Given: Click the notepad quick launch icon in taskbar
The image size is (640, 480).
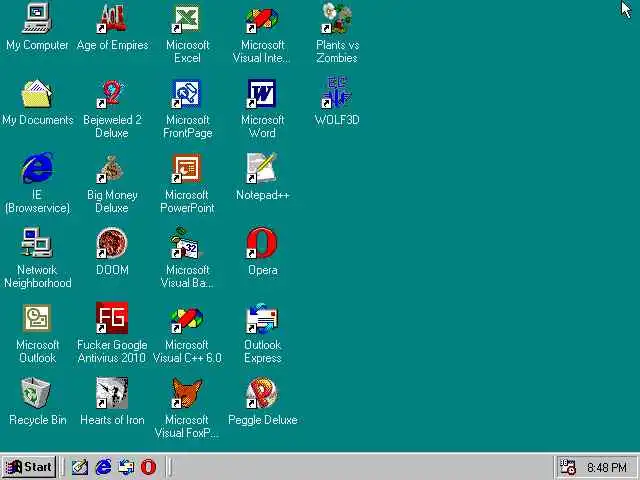Looking at the screenshot, I should click(x=80, y=467).
